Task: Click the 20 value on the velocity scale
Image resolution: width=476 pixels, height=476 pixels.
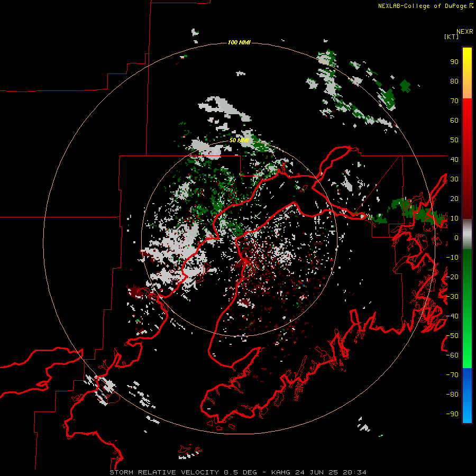Action: (x=454, y=199)
